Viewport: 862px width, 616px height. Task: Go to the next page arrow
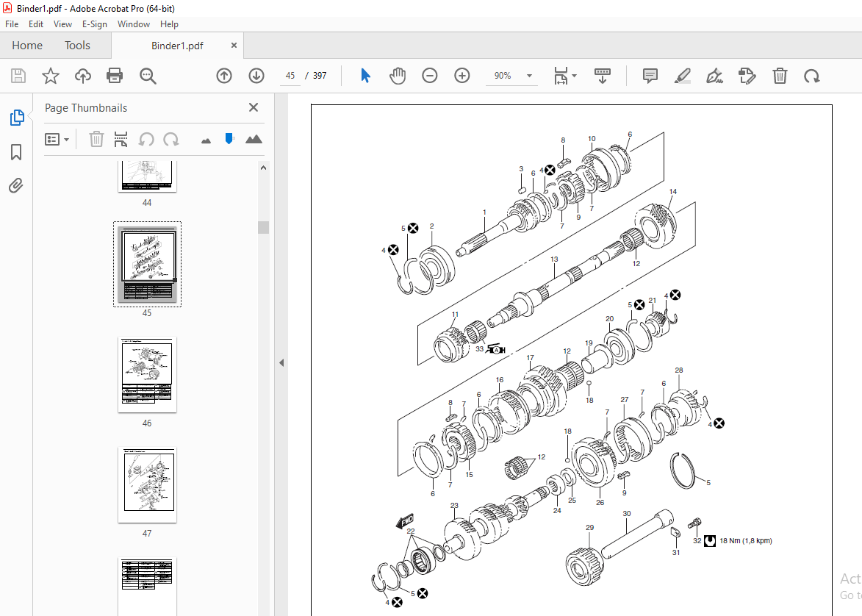(256, 76)
